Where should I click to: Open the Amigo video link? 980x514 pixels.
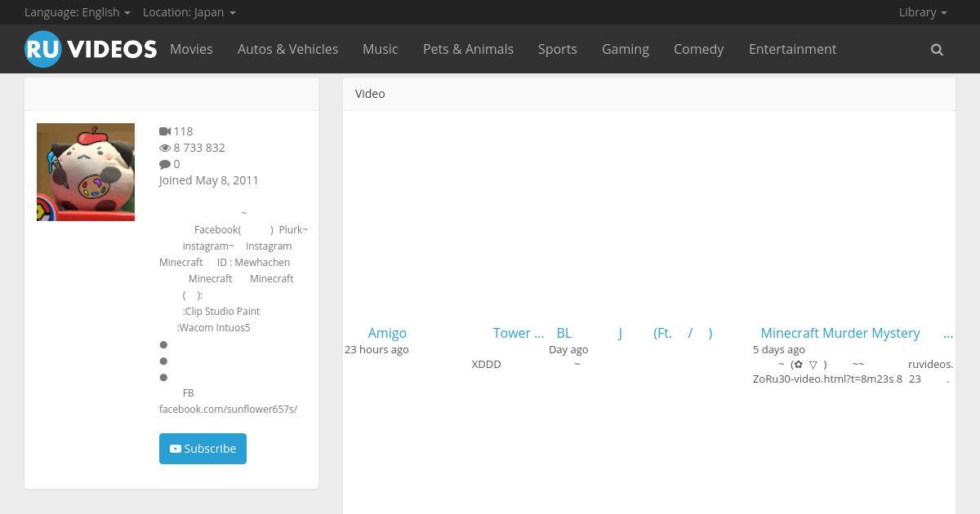click(x=387, y=333)
